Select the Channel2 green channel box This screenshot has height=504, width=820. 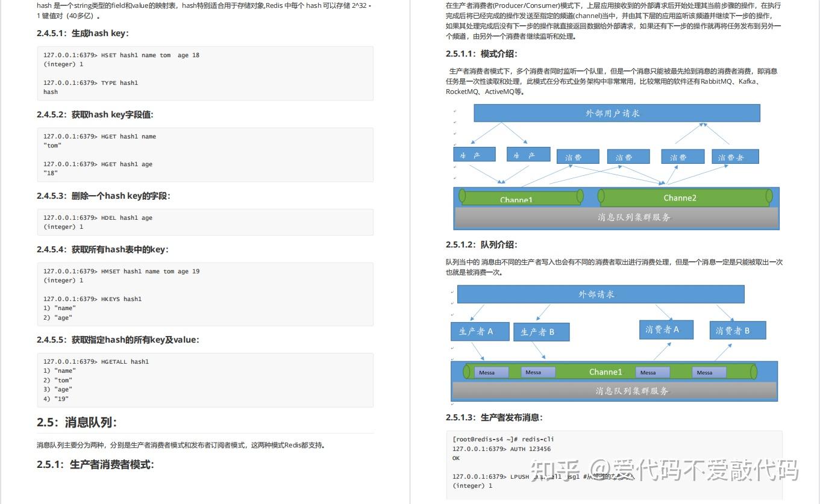tap(680, 198)
